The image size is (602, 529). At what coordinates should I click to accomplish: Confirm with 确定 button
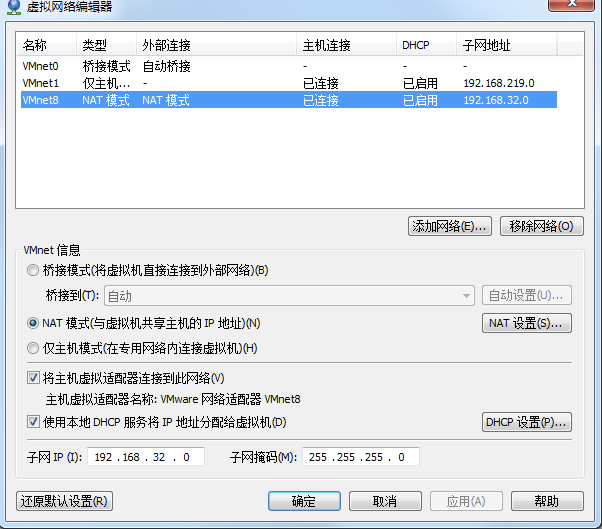coord(304,501)
